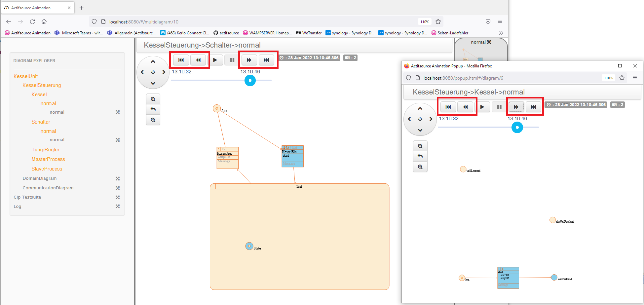Reset zoom in main diagram
This screenshot has height=305, width=644.
tap(153, 109)
